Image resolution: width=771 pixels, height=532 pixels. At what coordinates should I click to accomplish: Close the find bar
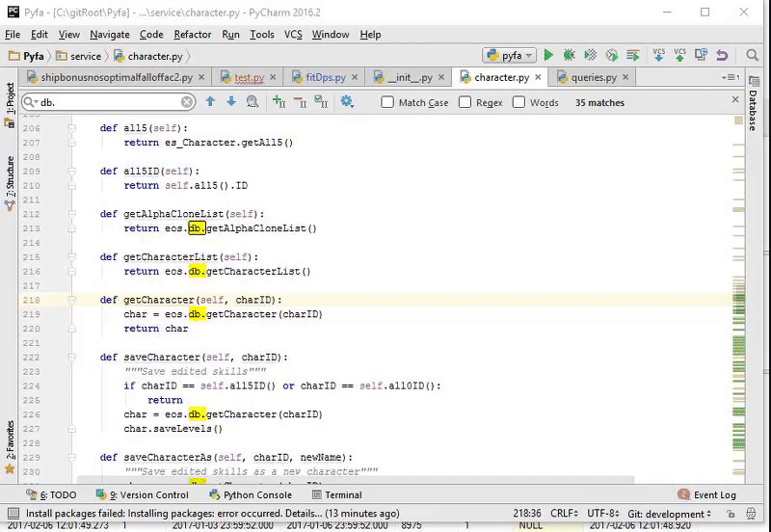(x=735, y=100)
